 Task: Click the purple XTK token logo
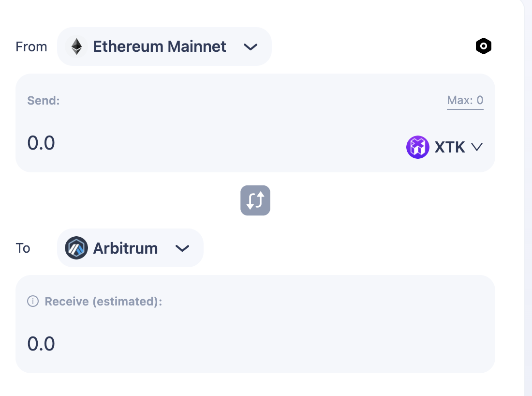(417, 147)
